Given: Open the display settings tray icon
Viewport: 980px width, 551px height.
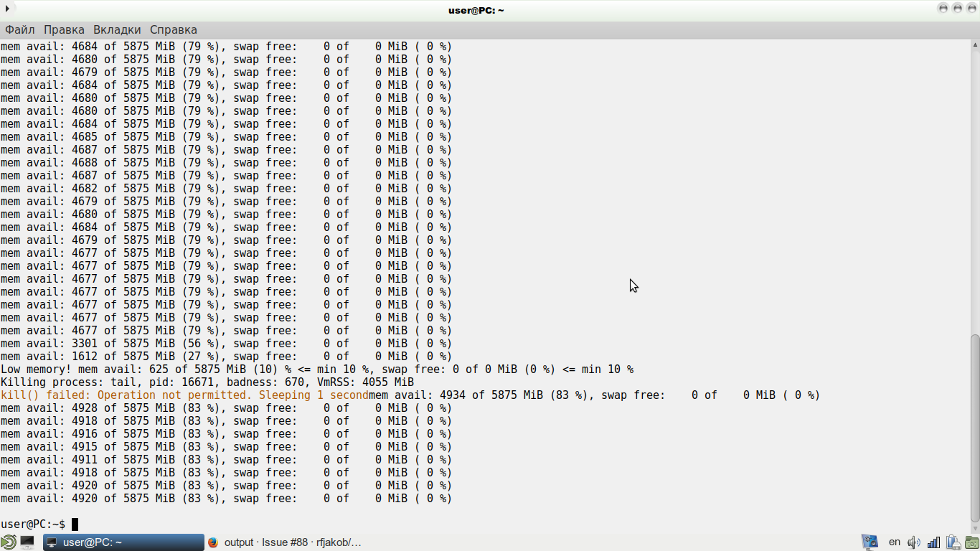Looking at the screenshot, I should (870, 542).
